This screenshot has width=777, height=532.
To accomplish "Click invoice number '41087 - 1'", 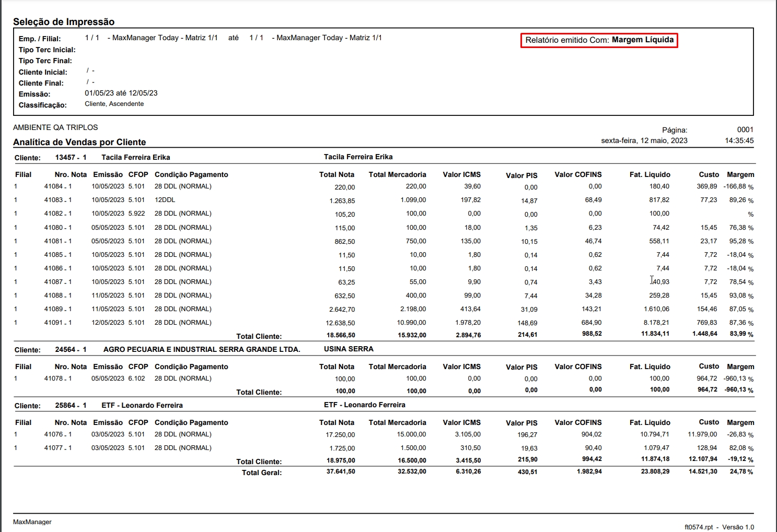I will (x=58, y=282).
